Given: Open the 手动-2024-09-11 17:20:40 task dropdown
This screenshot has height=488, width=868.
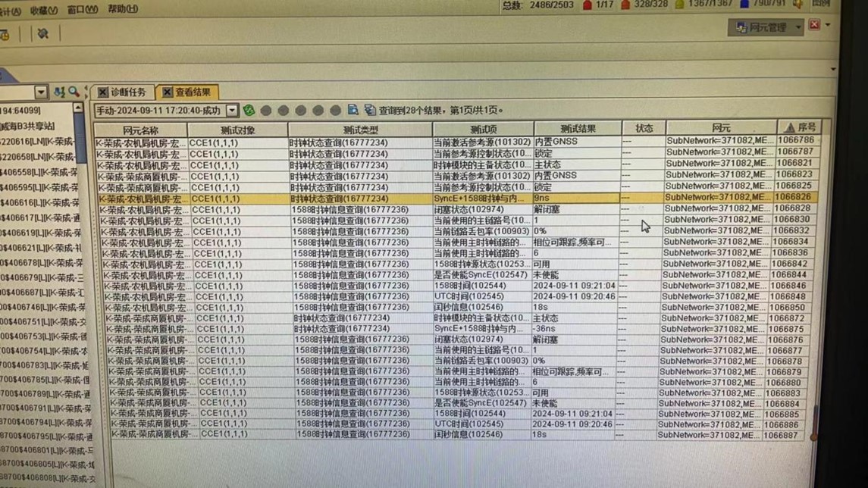Looking at the screenshot, I should (x=232, y=111).
